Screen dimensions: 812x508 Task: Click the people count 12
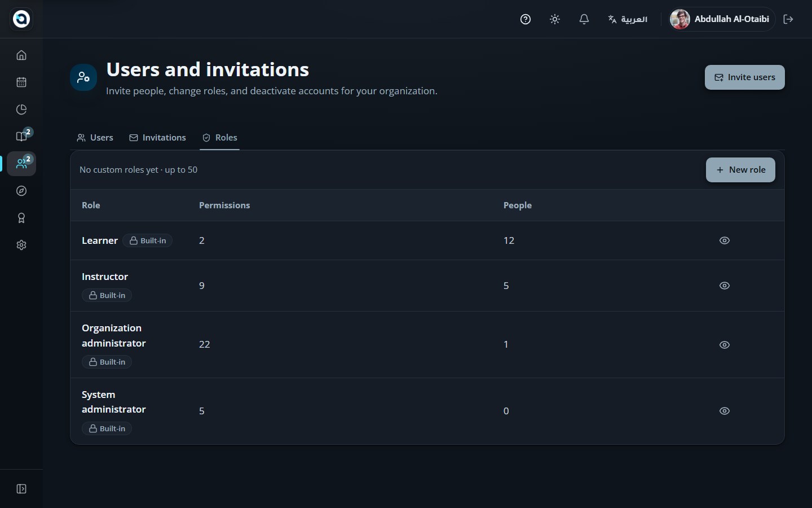coord(509,240)
